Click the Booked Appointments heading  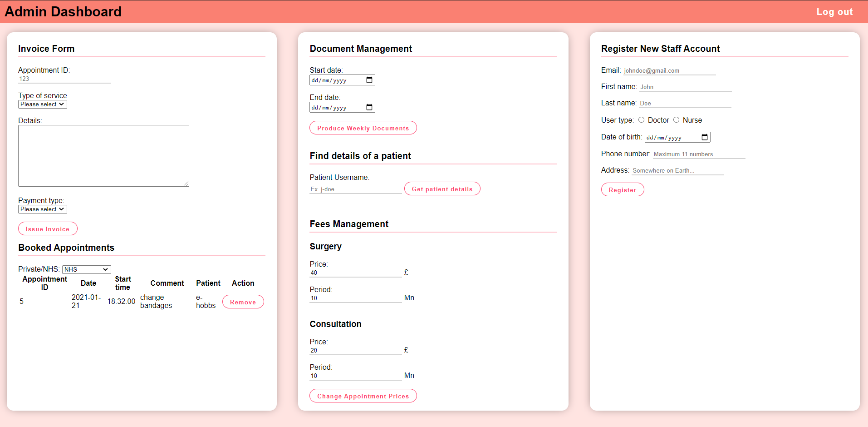point(66,248)
